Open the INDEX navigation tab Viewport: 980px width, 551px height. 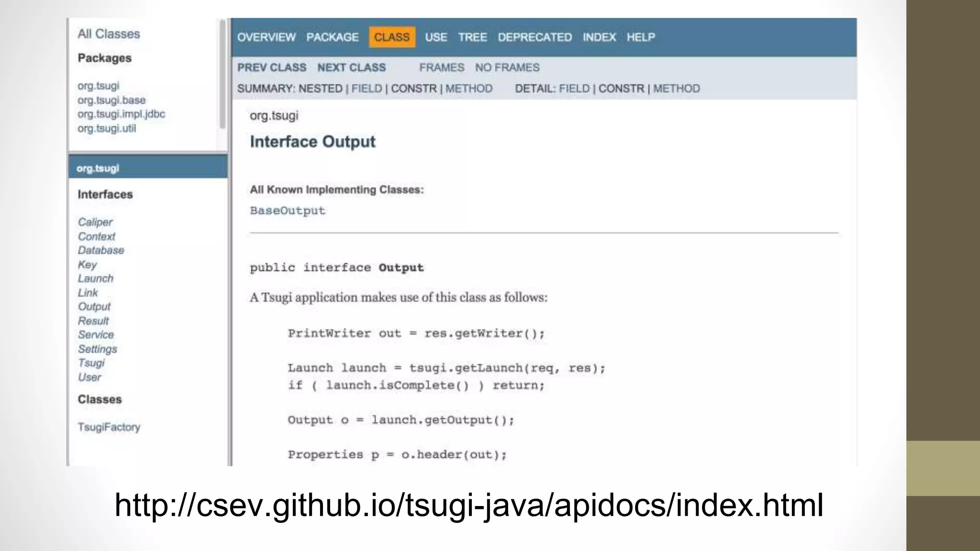pos(599,37)
